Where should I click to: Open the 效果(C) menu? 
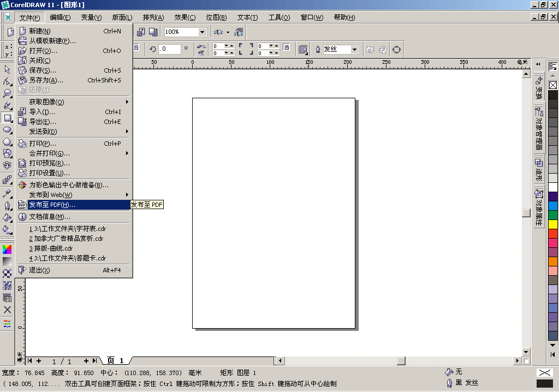click(x=185, y=17)
